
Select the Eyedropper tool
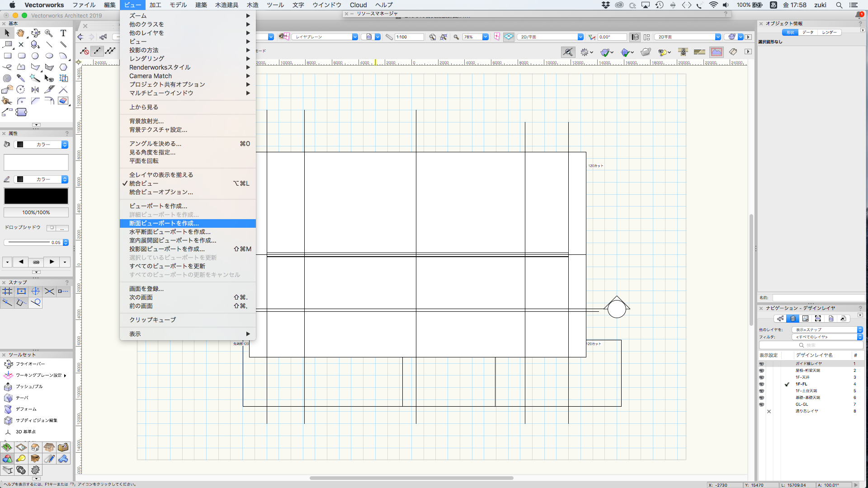point(21,78)
